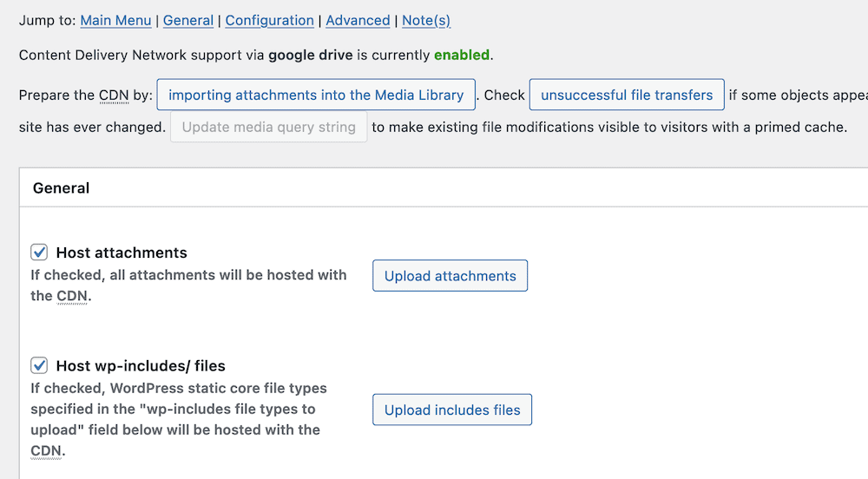Uncheck the Host attachments checkbox

click(39, 253)
